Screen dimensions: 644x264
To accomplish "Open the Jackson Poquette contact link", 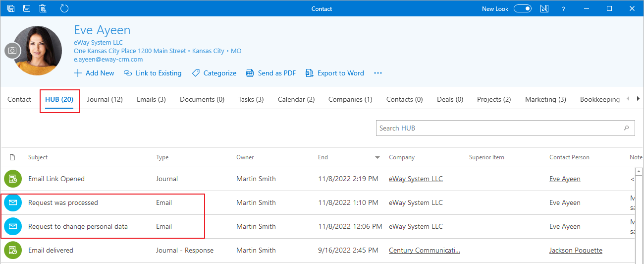I will click(576, 250).
